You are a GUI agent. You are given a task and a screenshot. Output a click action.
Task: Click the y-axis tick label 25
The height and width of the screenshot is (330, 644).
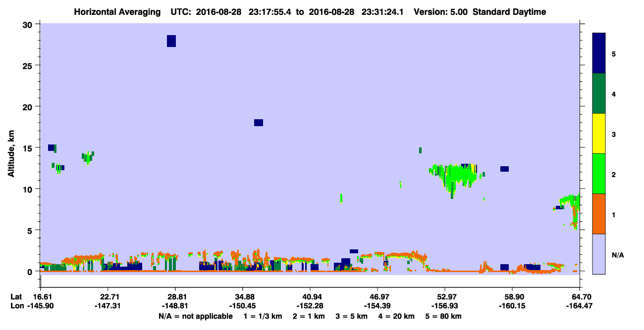[x=28, y=66]
